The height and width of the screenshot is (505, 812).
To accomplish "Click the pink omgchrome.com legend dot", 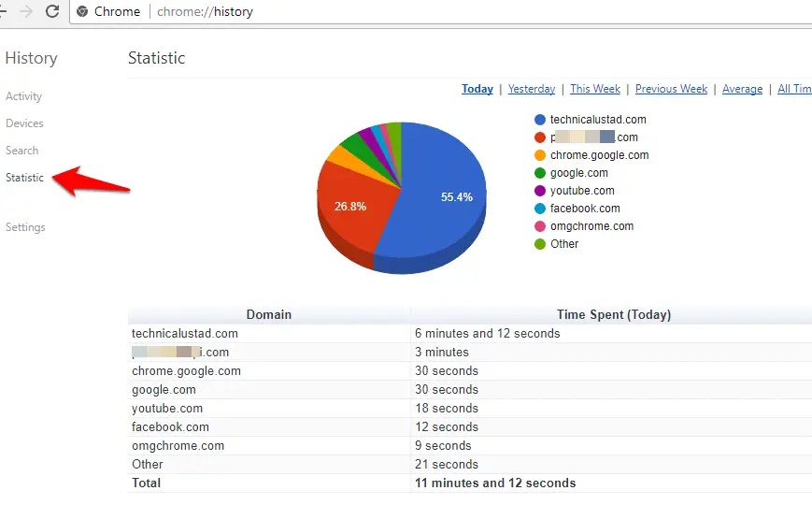I will (x=539, y=226).
